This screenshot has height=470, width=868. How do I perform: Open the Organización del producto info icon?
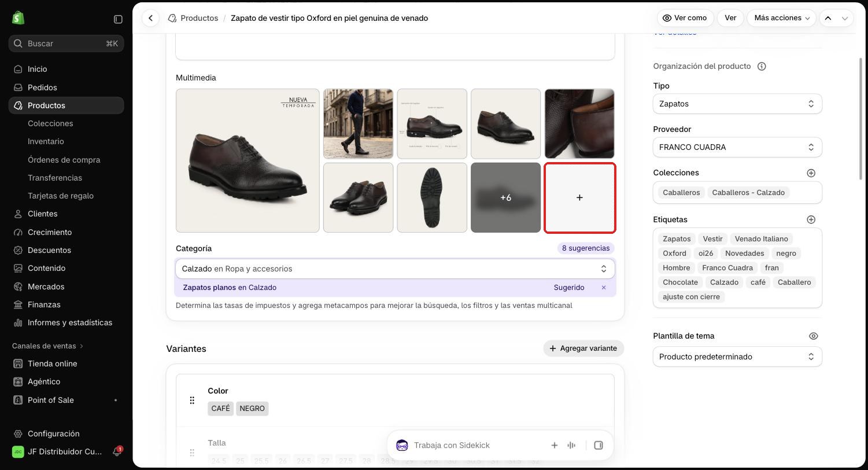762,67
